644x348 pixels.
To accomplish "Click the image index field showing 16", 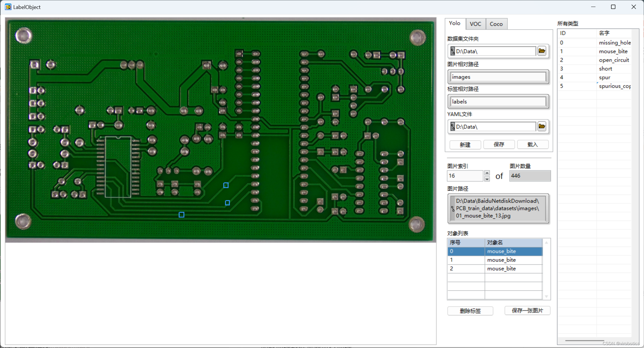I will (x=465, y=176).
